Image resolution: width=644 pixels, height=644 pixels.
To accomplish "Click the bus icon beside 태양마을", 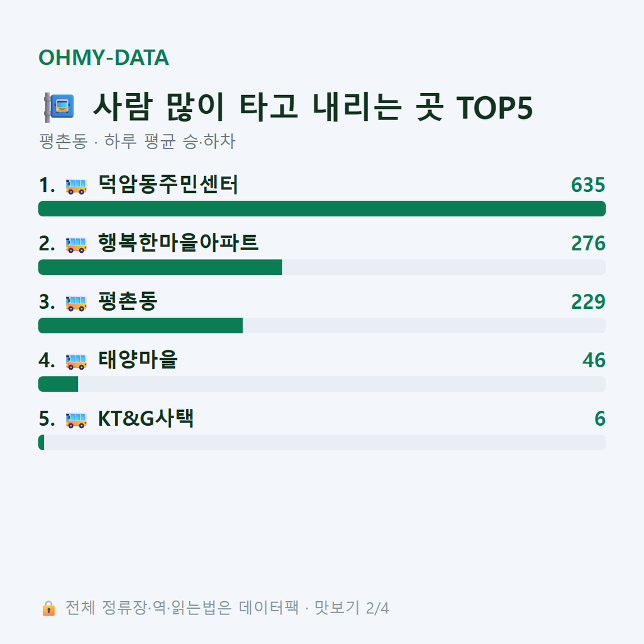I will tap(76, 362).
